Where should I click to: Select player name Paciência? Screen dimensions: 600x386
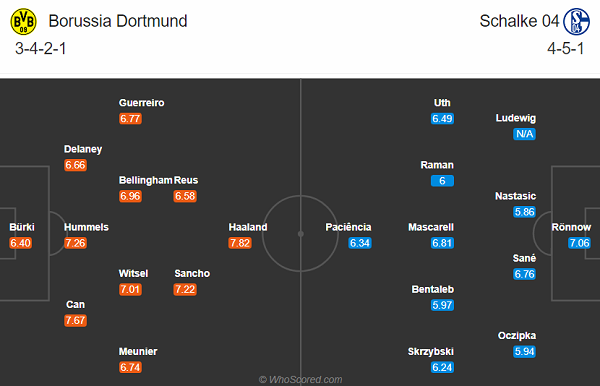click(348, 227)
